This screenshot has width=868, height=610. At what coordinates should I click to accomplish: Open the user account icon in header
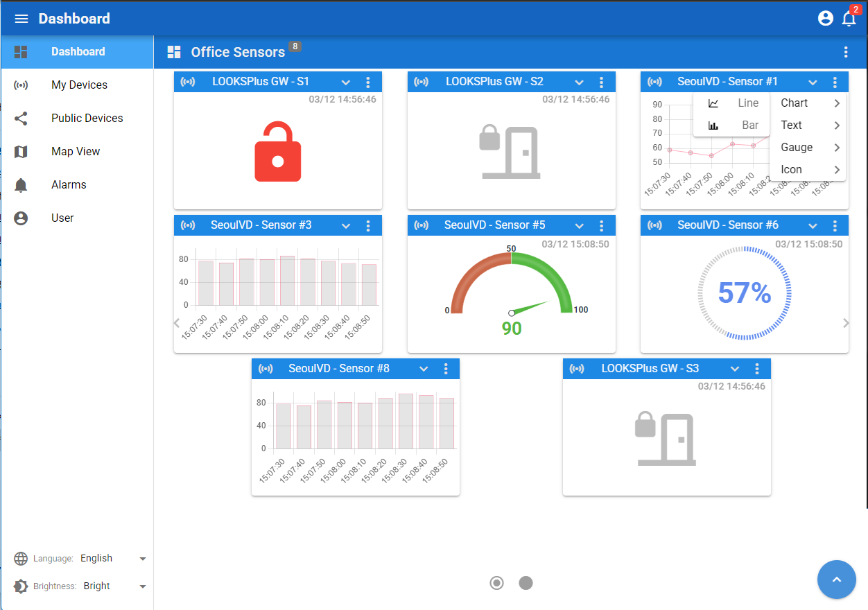(825, 19)
